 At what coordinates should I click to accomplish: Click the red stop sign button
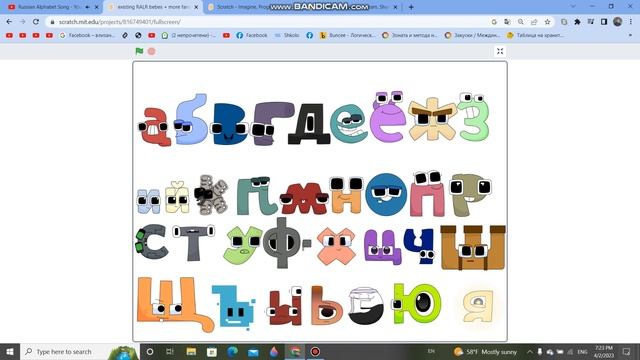151,51
